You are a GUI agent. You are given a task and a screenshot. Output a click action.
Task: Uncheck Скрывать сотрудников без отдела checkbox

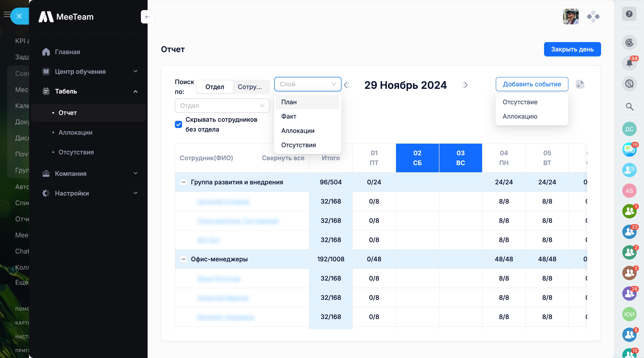(x=178, y=124)
